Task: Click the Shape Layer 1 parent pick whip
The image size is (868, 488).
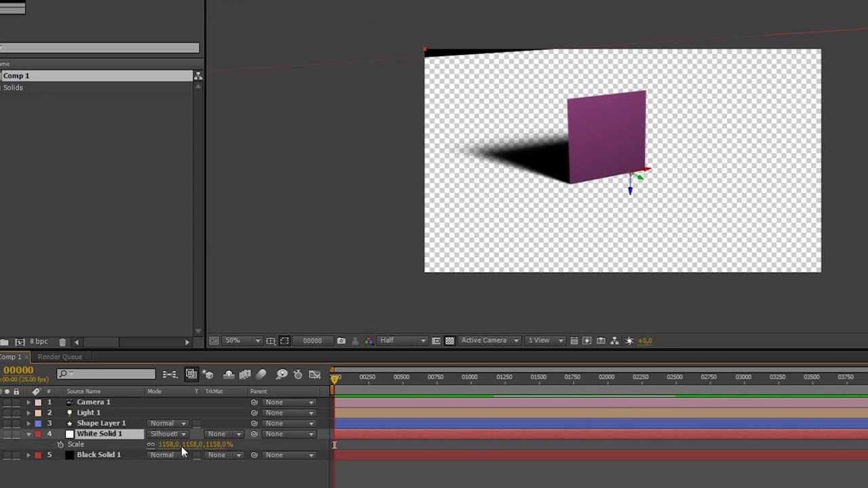Action: [254, 424]
